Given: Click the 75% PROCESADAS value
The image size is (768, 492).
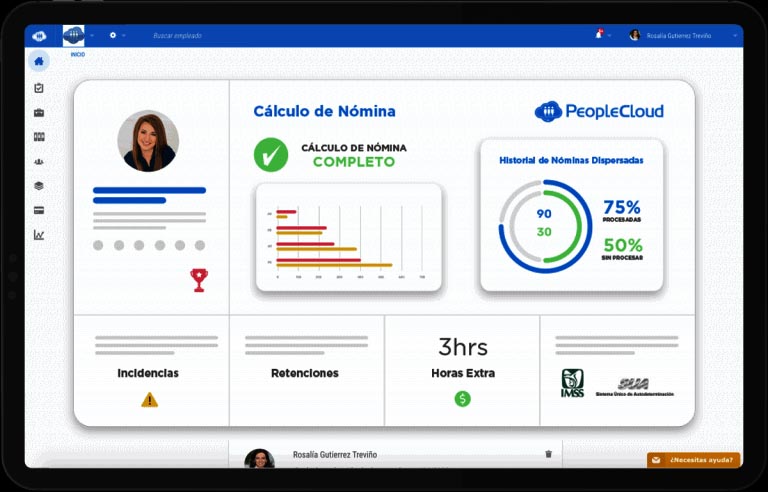Looking at the screenshot, I should [x=622, y=211].
